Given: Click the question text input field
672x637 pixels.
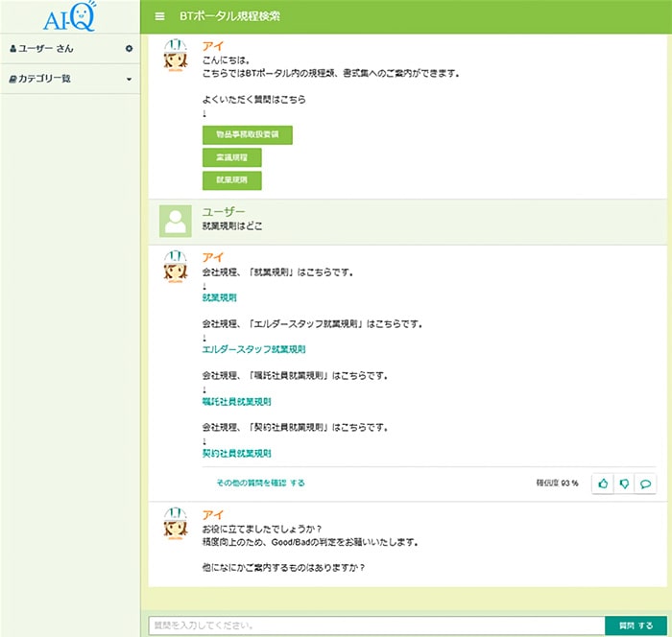Looking at the screenshot, I should (x=375, y=625).
